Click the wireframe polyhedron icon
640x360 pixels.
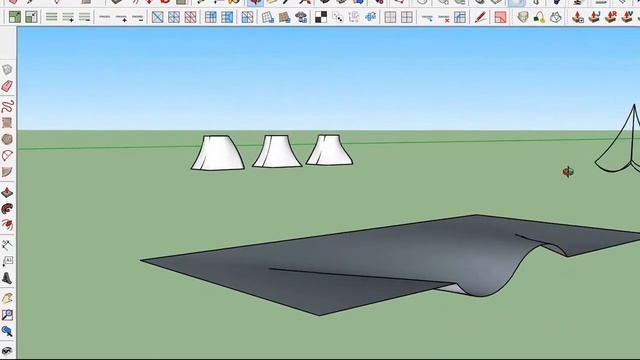556,17
